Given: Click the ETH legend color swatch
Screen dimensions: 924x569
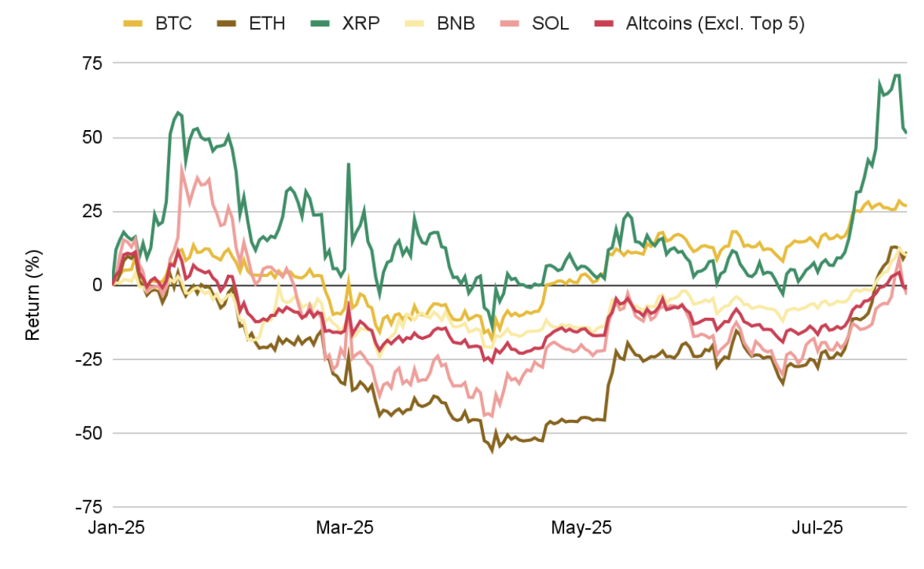Looking at the screenshot, I should click(x=226, y=23).
